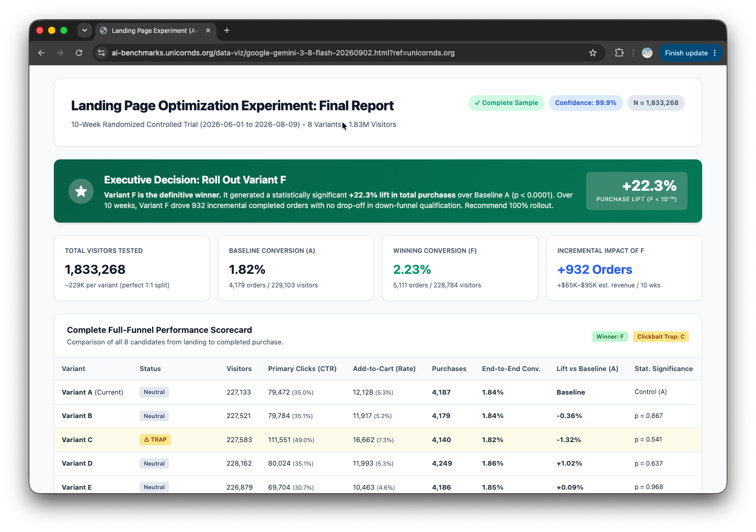This screenshot has width=756, height=532.
Task: Click the +22.3% purchase lift box
Action: [x=636, y=191]
